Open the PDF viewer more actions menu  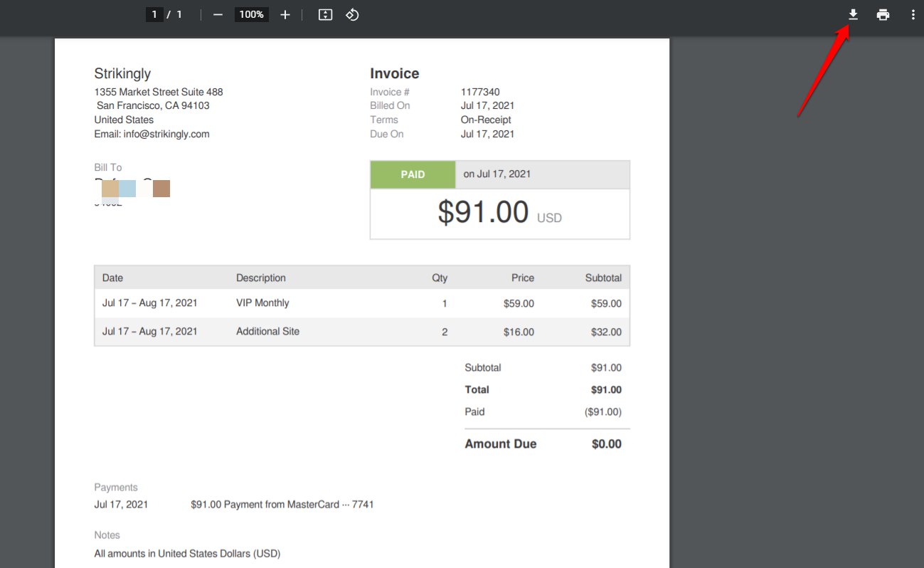tap(913, 14)
